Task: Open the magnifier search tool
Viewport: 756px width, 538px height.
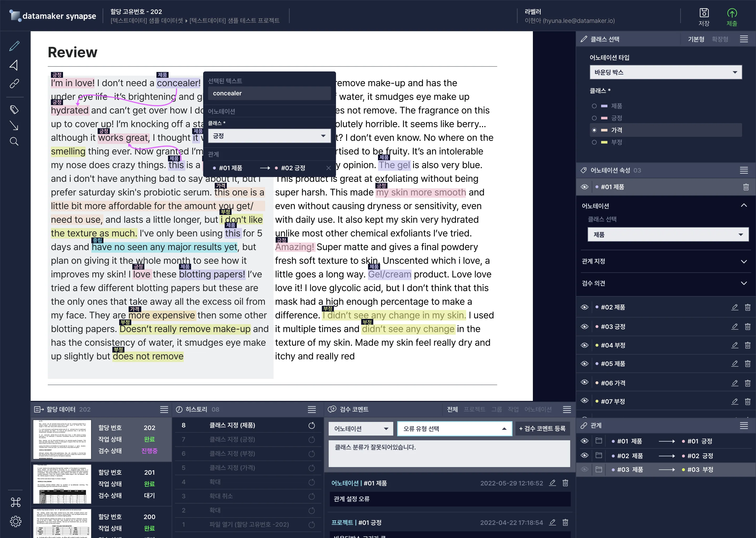Action: coord(14,142)
